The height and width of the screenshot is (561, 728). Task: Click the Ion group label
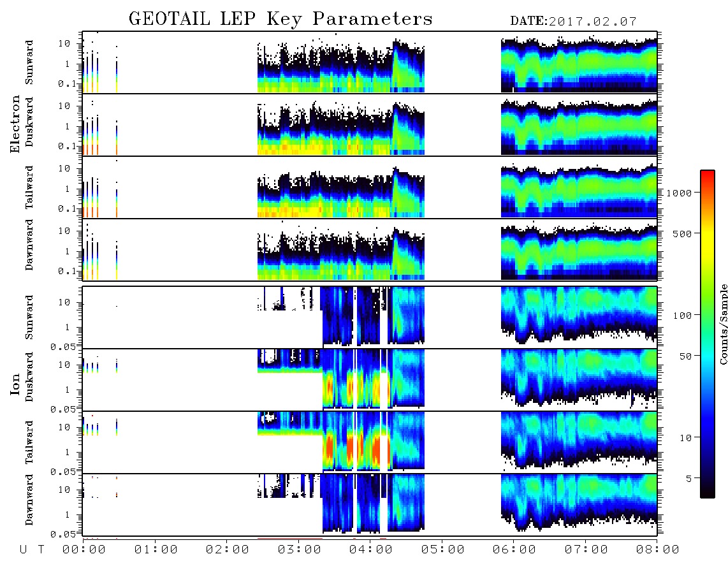click(15, 384)
